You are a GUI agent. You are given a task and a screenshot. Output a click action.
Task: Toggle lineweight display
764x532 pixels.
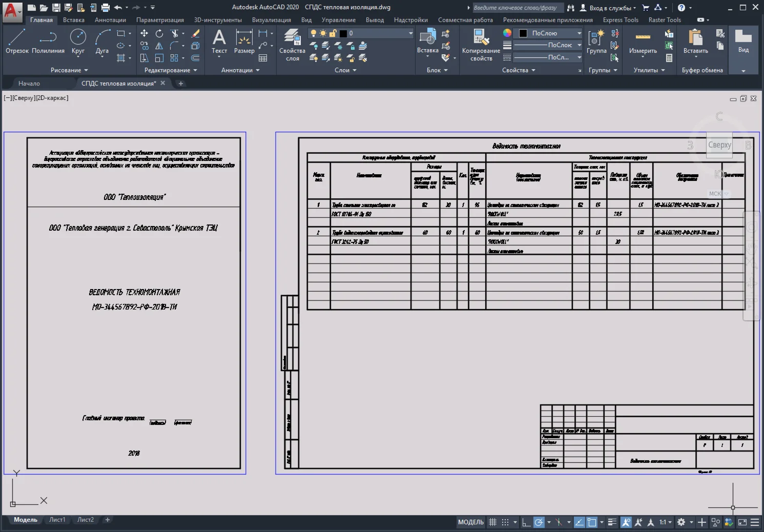pyautogui.click(x=612, y=522)
